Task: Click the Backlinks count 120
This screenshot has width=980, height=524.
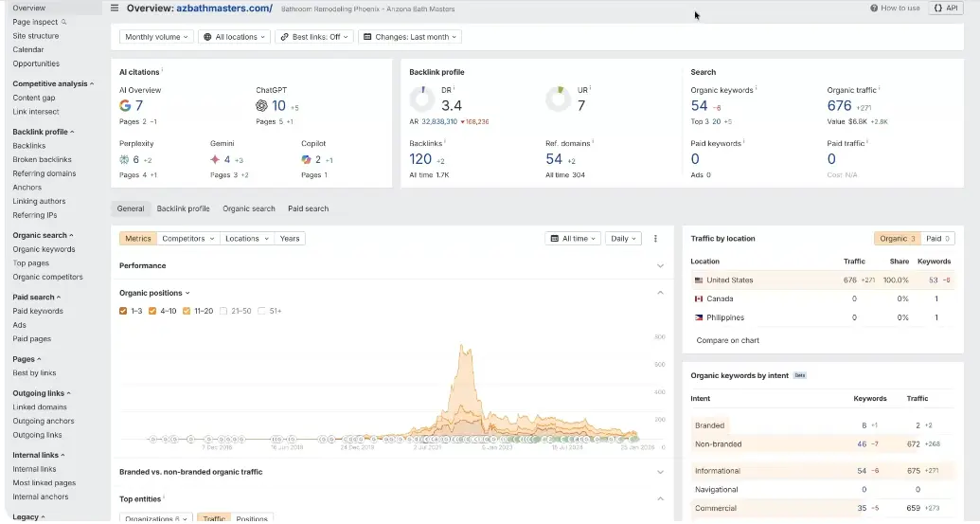Action: tap(420, 159)
